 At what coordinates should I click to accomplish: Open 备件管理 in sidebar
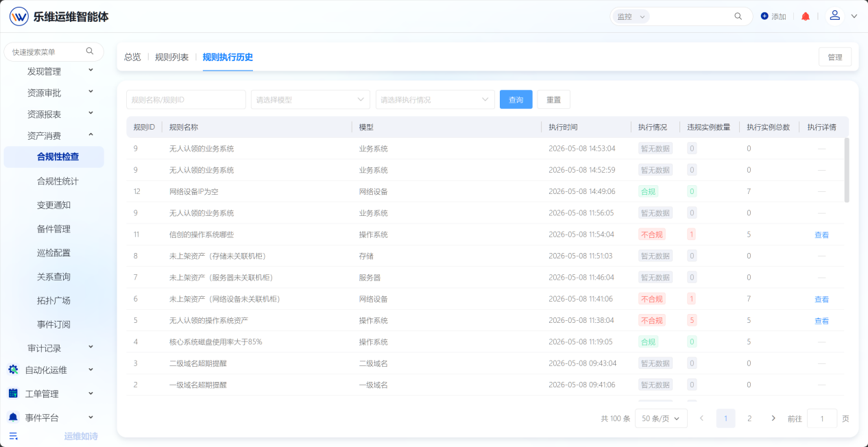tap(54, 229)
